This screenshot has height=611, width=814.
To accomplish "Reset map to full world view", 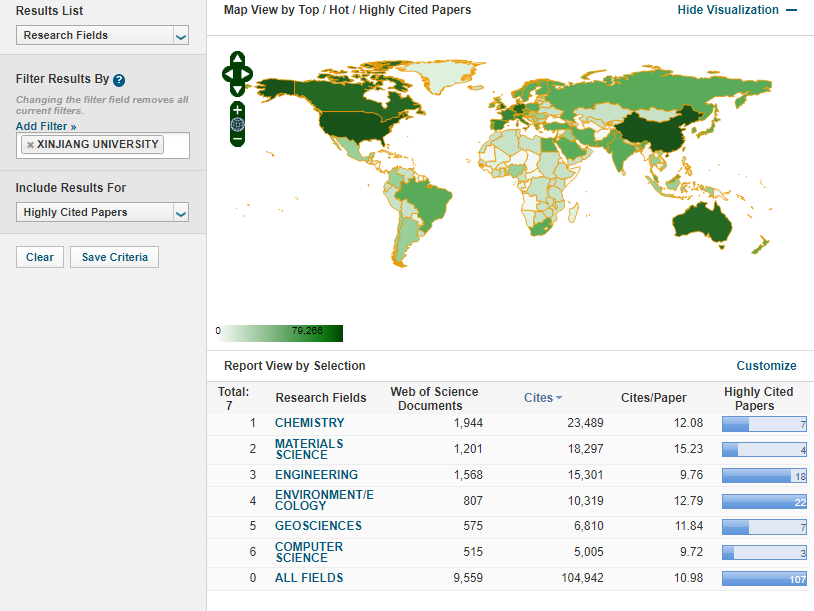I will 237,124.
